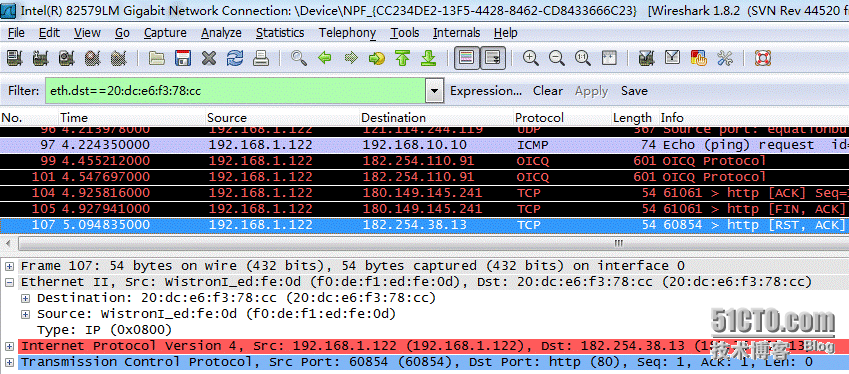This screenshot has height=374, width=849.
Task: Open help with lifebuoy icon
Action: 762,58
